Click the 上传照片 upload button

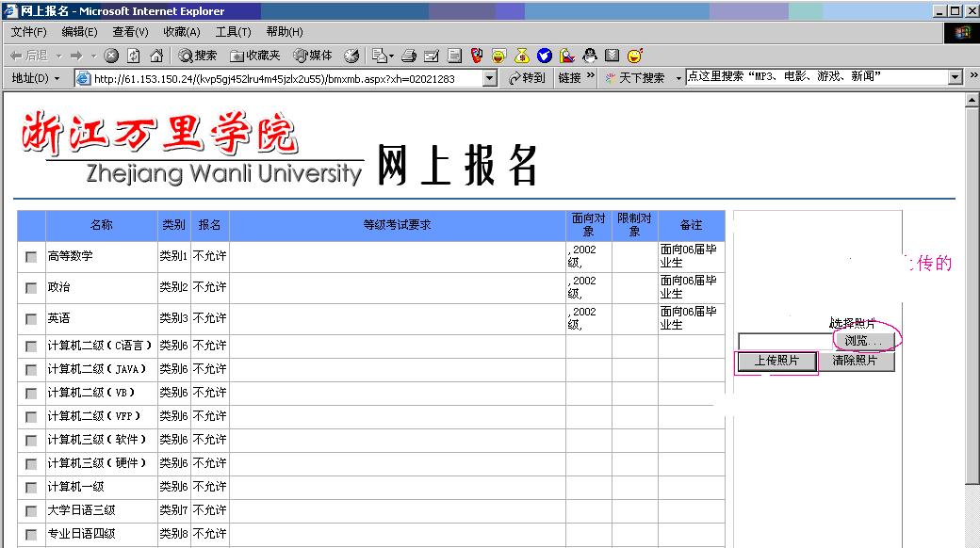(776, 362)
